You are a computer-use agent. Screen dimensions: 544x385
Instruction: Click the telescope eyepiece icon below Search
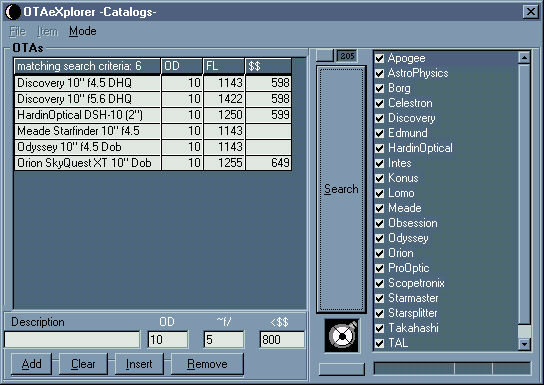point(342,335)
